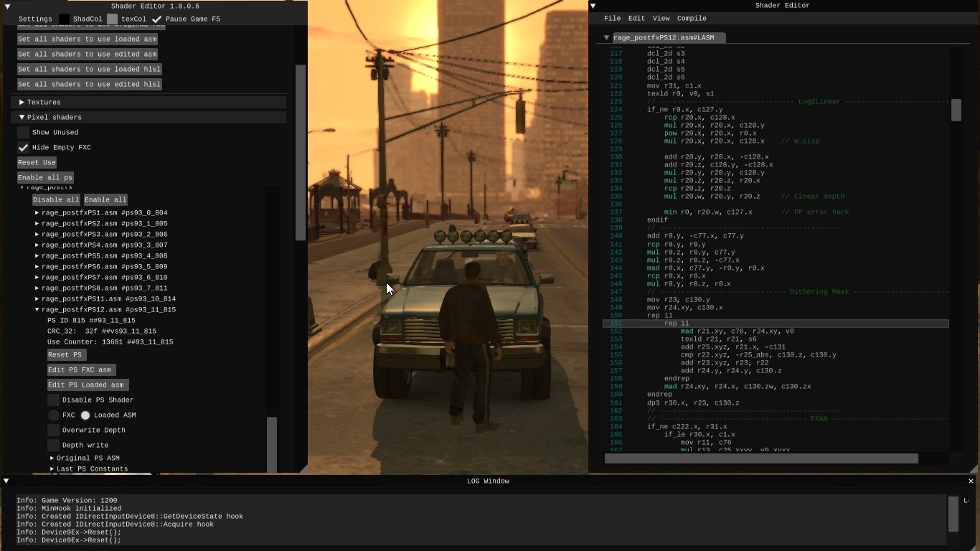980x551 pixels.
Task: Open the Settings menu in Shader Editor 1.0.0.6
Action: pyautogui.click(x=35, y=19)
